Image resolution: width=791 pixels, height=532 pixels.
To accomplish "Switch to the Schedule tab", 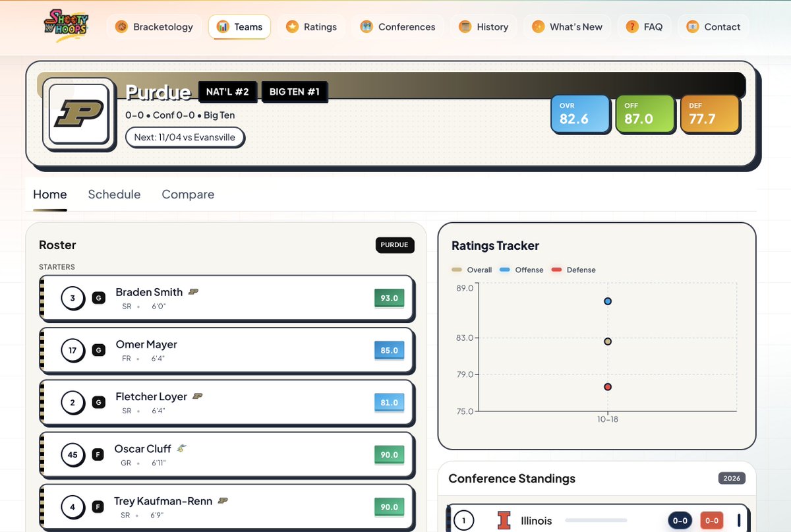I will coord(114,194).
